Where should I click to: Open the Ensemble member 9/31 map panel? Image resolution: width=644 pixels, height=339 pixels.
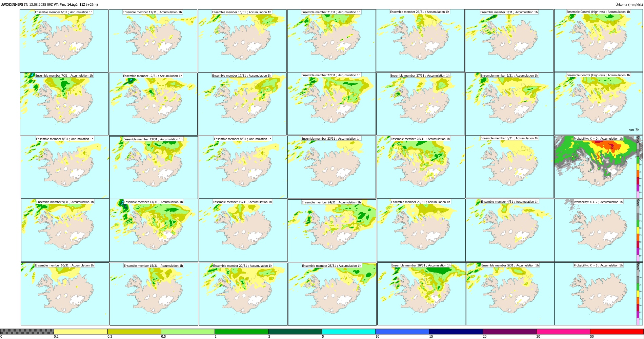[65, 230]
